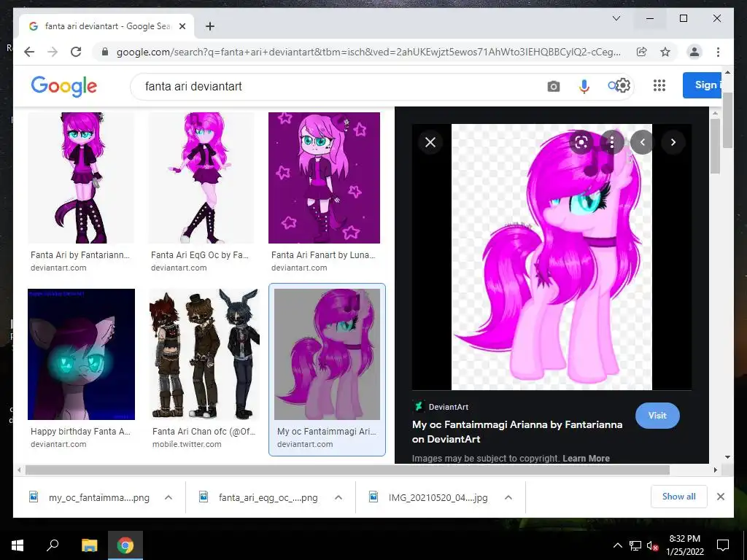This screenshot has height=560, width=747.
Task: Click Chrome icon in taskbar
Action: [125, 545]
